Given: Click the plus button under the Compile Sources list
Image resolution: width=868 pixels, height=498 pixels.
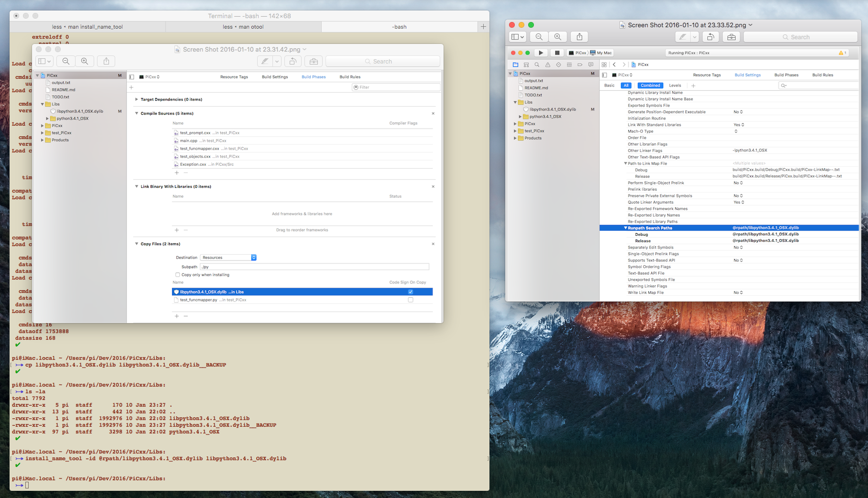Looking at the screenshot, I should click(x=177, y=173).
